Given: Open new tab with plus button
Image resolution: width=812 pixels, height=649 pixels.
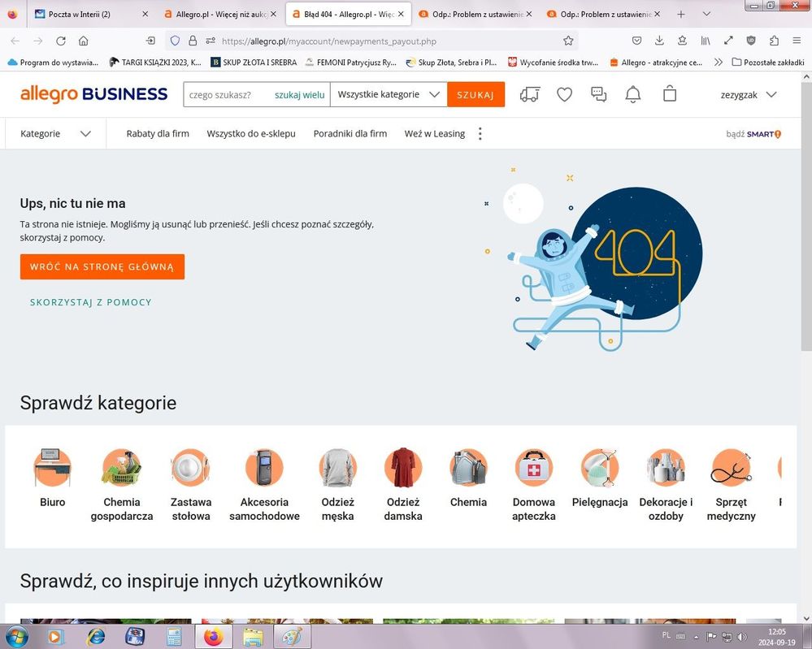Looking at the screenshot, I should coord(681,14).
